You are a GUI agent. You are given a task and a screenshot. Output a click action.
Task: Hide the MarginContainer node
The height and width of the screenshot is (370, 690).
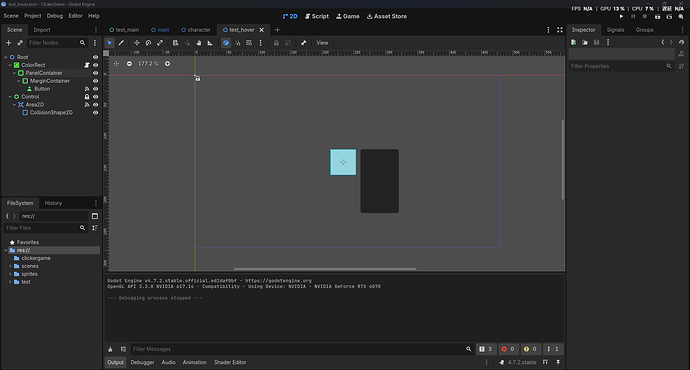(95, 81)
